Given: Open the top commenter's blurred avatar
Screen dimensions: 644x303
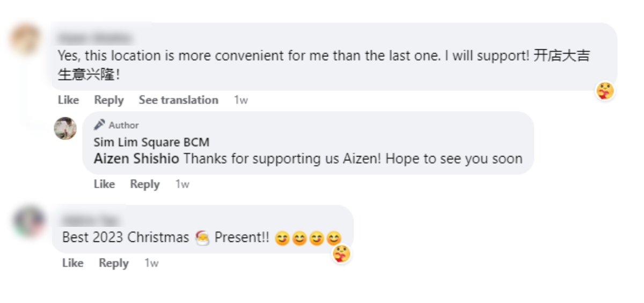Looking at the screenshot, I should tap(25, 39).
